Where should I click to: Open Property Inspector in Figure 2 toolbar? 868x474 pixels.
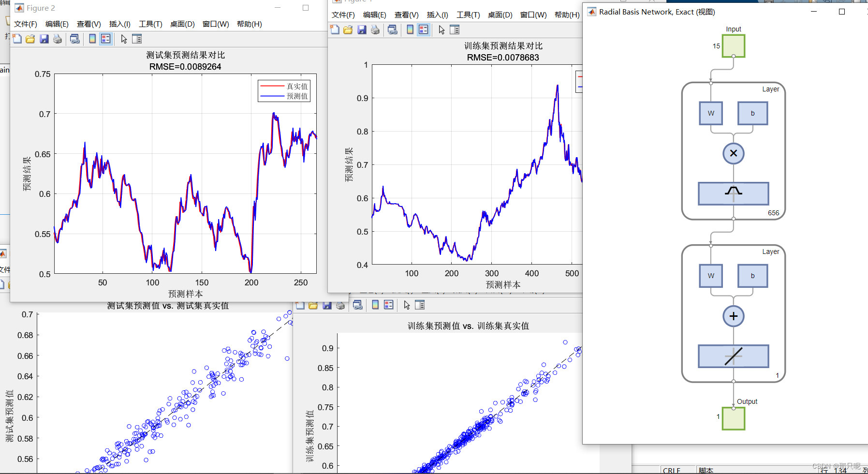(137, 39)
